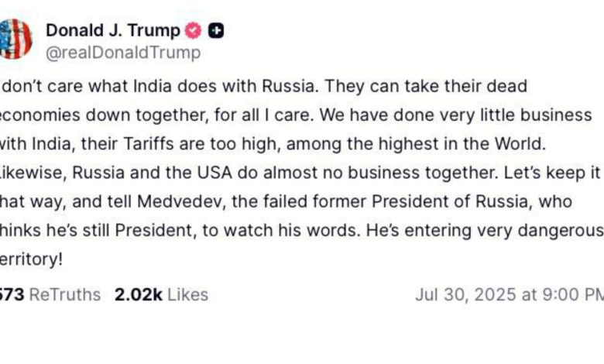Click the word economies in the post
Image resolution: width=604 pixels, height=364 pixels.
[39, 115]
